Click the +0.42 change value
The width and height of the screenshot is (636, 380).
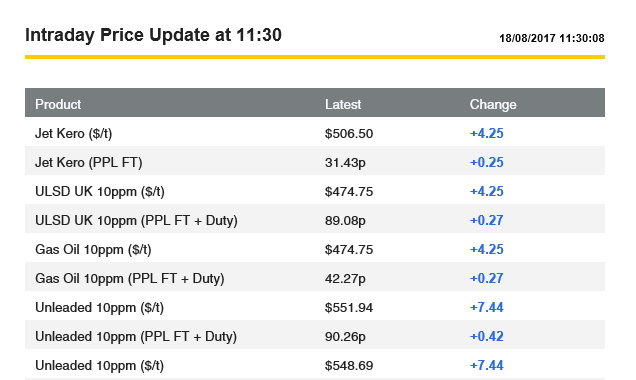[x=486, y=337]
